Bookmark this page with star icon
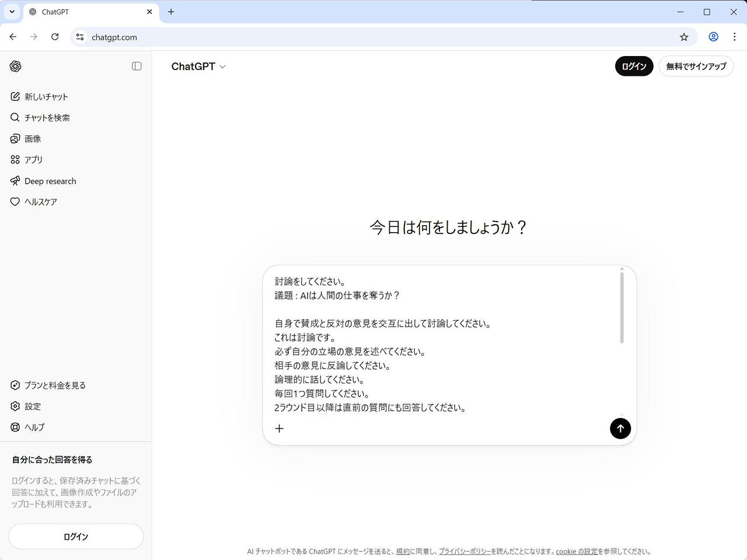Screen dimensions: 747x560 pyautogui.click(x=684, y=37)
